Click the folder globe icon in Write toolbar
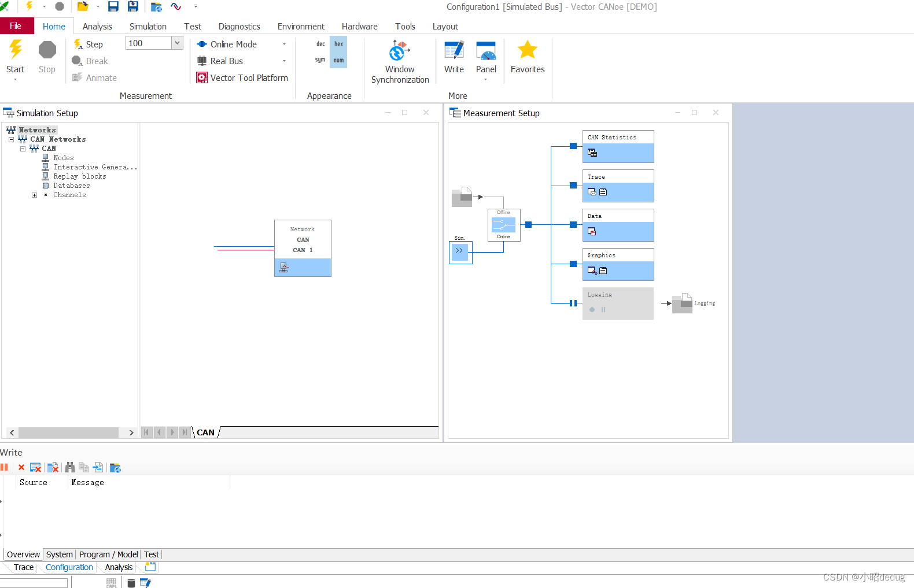 tap(115, 468)
